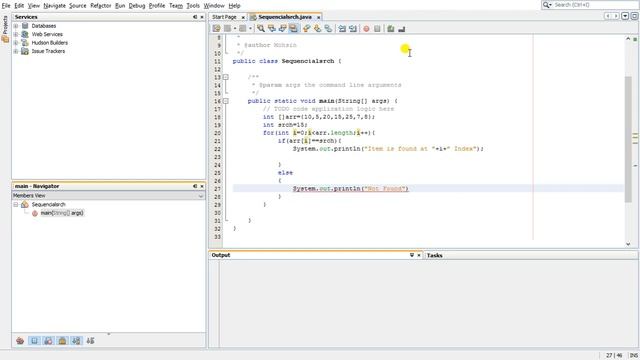Click the Hudson Builders node icon

[25, 43]
